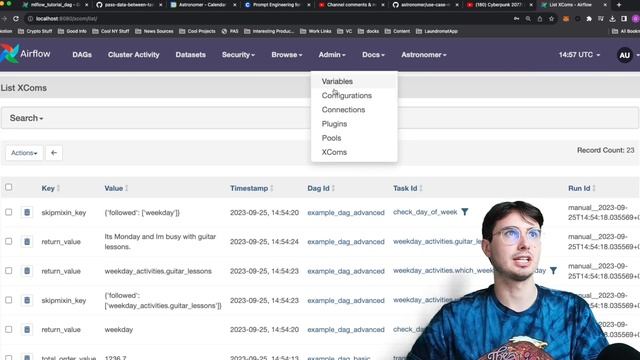Open the Actions dropdown button
The width and height of the screenshot is (640, 360).
[24, 153]
